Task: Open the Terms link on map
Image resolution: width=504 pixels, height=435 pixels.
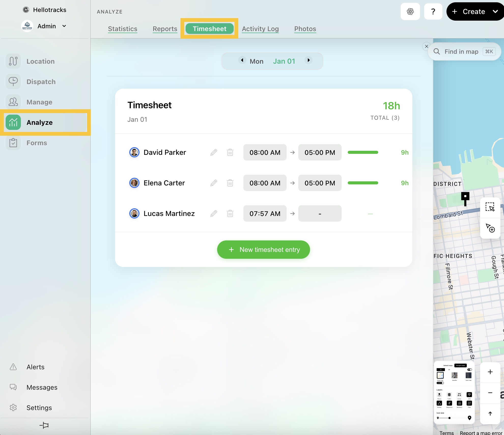Action: pos(446,433)
